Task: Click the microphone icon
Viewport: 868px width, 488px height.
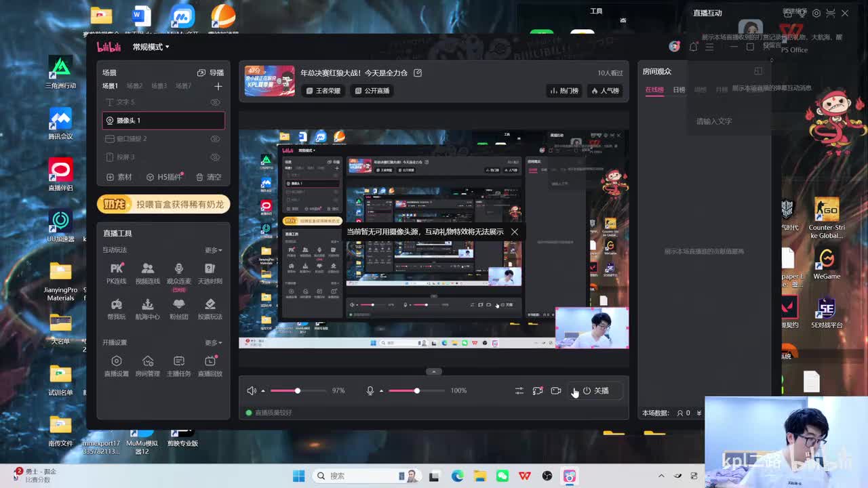Action: pos(370,390)
